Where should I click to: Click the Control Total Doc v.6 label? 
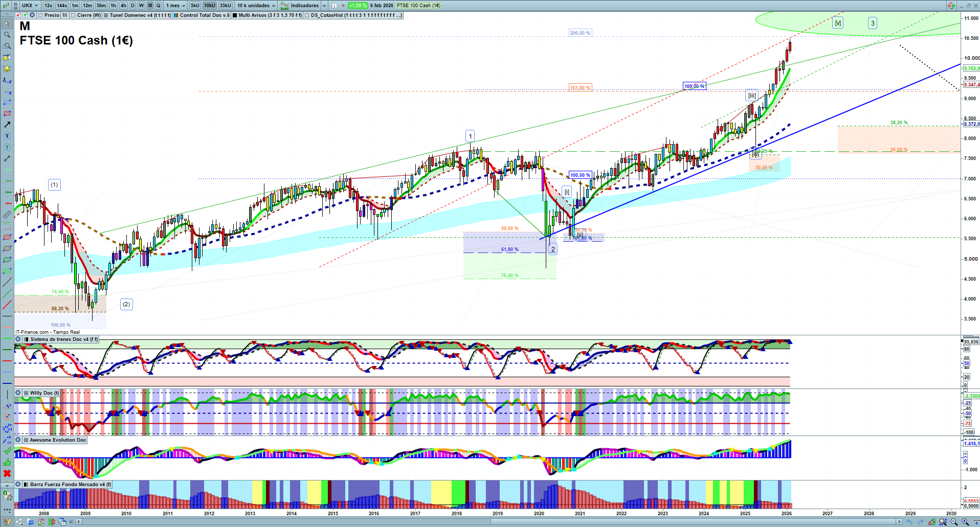(x=205, y=15)
